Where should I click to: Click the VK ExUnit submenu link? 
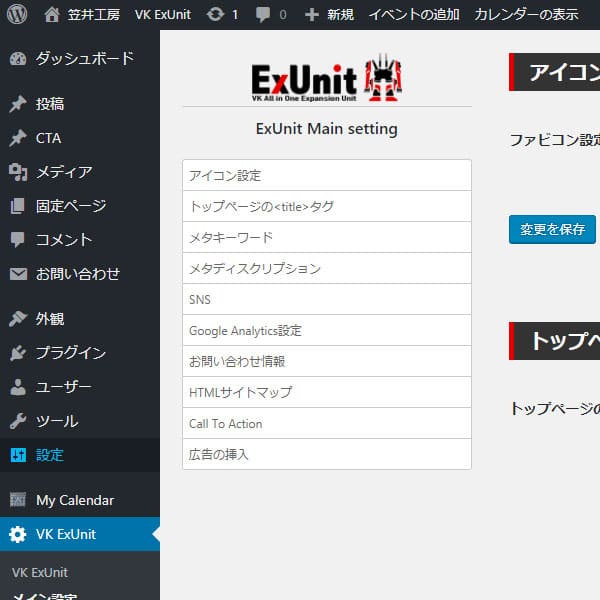coord(40,572)
